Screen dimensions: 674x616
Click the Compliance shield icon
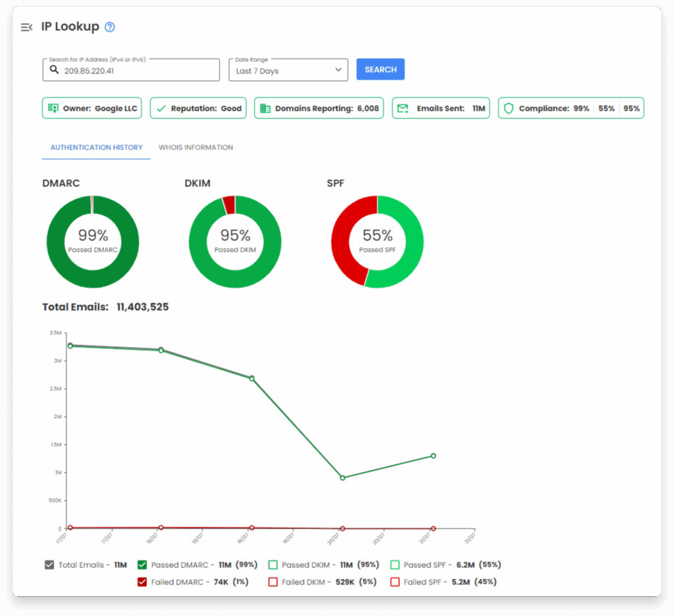[508, 109]
